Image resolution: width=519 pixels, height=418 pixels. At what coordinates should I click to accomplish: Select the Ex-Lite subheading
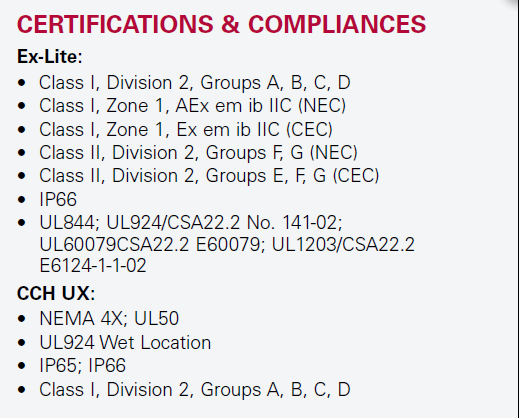pyautogui.click(x=50, y=56)
